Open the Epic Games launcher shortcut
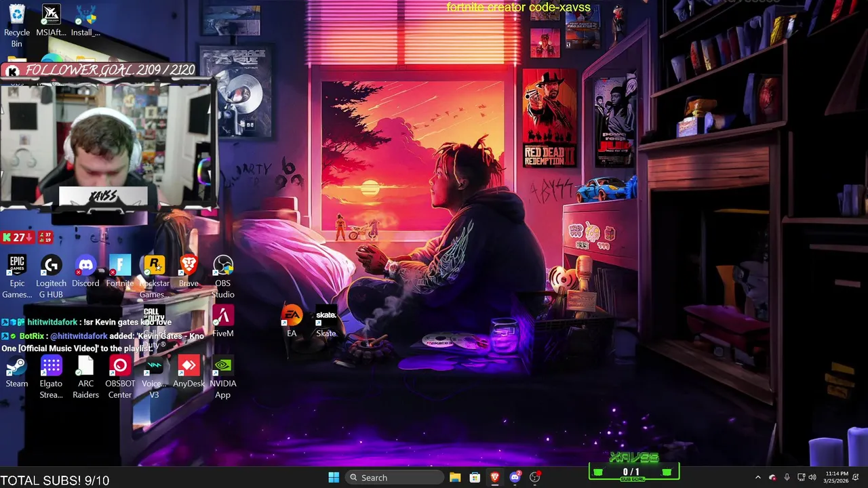This screenshot has width=868, height=488. (17, 277)
